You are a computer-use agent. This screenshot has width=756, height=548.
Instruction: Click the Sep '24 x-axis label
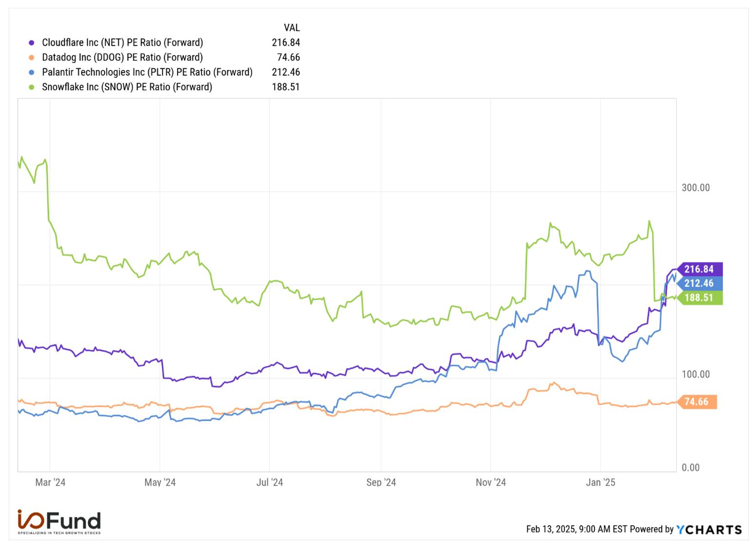(381, 482)
